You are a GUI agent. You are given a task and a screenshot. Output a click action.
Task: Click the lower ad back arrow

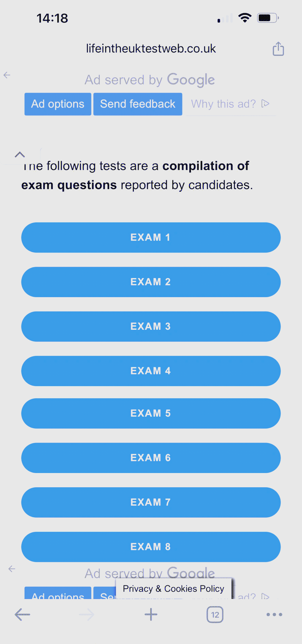[12, 569]
